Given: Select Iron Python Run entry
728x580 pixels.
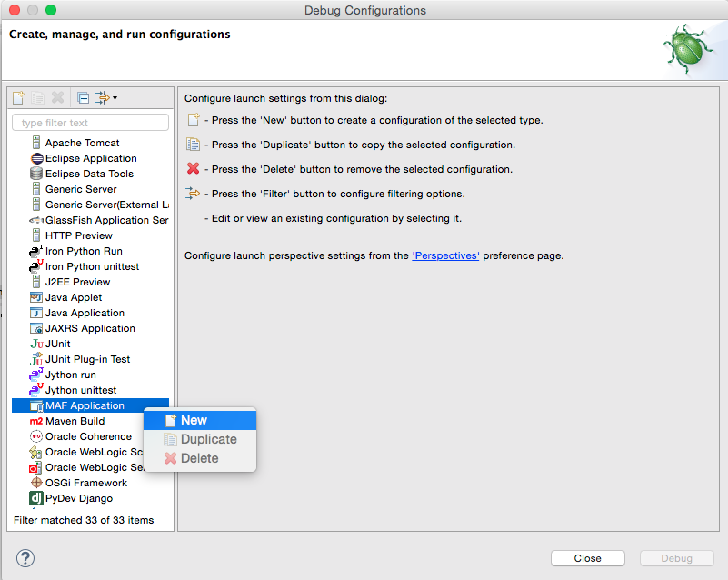Looking at the screenshot, I should [84, 251].
